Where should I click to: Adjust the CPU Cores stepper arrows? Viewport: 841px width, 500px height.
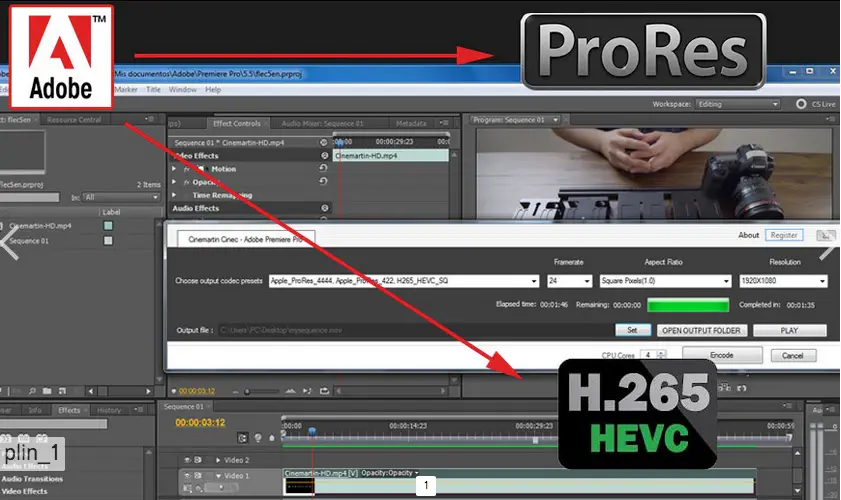pyautogui.click(x=661, y=355)
